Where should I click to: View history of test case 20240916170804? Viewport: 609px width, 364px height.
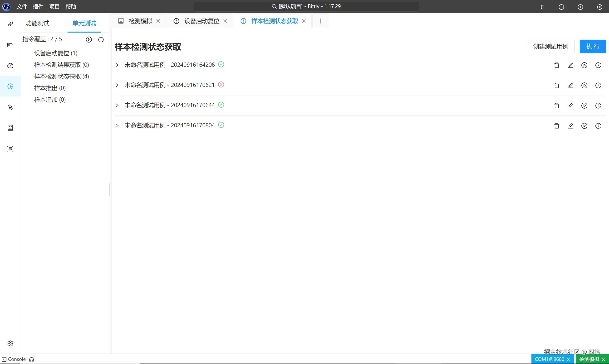tap(598, 126)
